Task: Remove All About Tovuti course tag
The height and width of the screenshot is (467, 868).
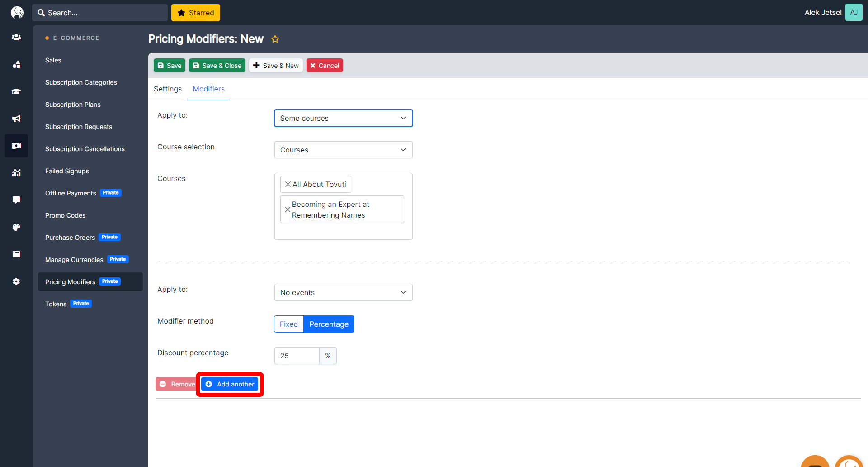Action: click(x=288, y=184)
